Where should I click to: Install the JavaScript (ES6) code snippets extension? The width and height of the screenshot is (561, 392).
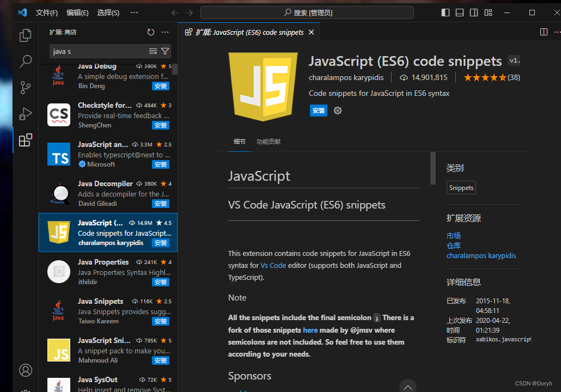(319, 111)
